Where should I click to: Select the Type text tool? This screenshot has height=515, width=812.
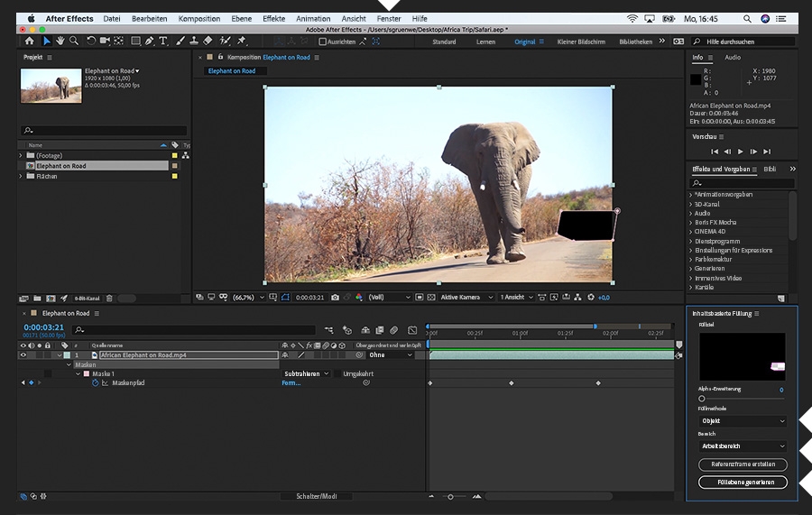click(163, 41)
